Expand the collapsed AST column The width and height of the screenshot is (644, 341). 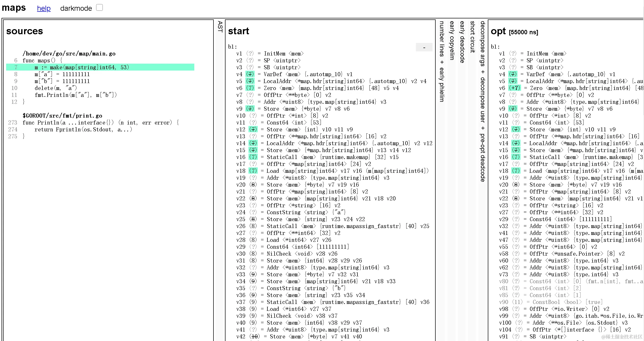[220, 27]
